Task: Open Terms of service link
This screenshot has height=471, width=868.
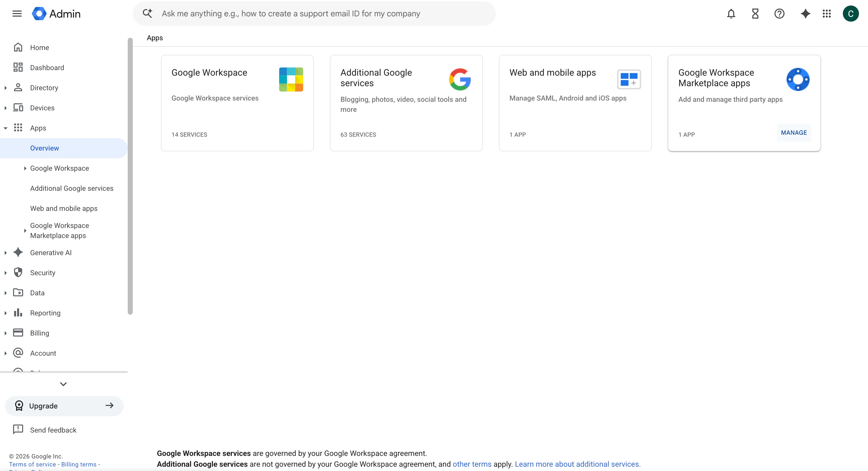Action: (32, 464)
